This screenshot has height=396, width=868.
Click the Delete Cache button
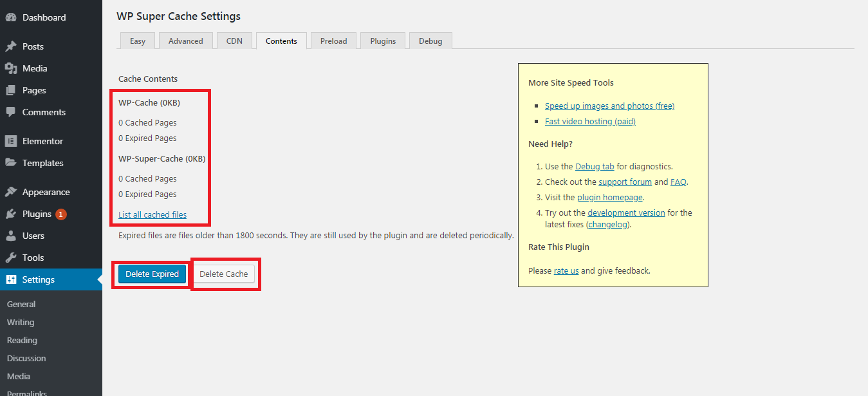(x=224, y=274)
